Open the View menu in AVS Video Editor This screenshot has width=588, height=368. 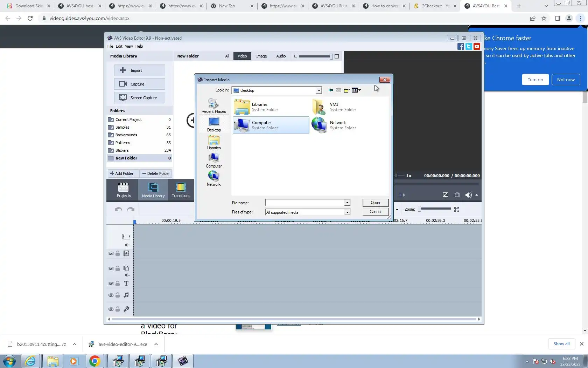pyautogui.click(x=129, y=46)
